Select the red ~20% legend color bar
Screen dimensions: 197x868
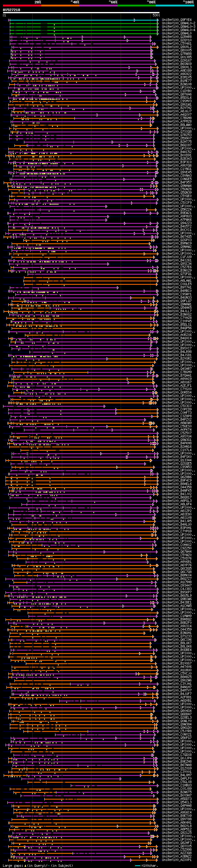pos(22,6)
